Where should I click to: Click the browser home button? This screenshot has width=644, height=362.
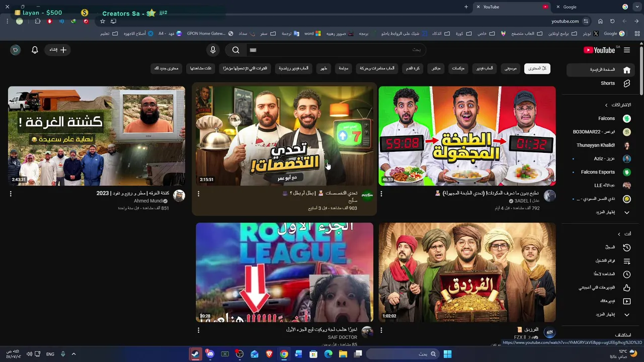600,21
